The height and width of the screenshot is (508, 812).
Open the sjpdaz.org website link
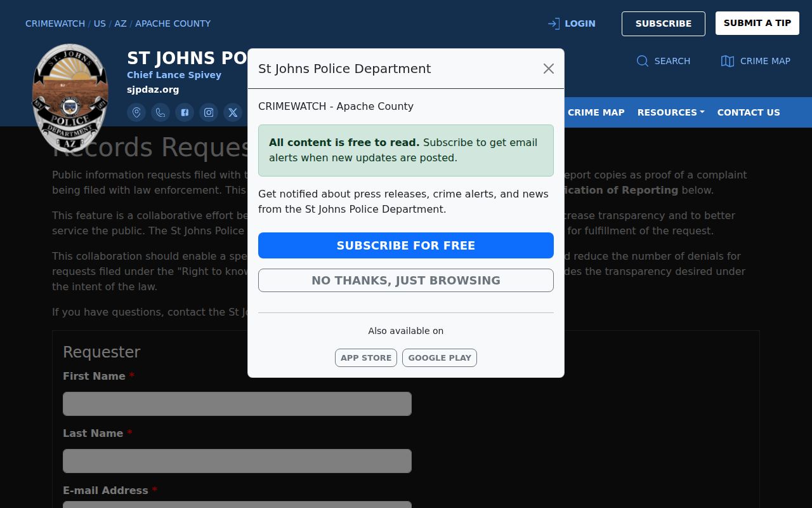point(153,90)
